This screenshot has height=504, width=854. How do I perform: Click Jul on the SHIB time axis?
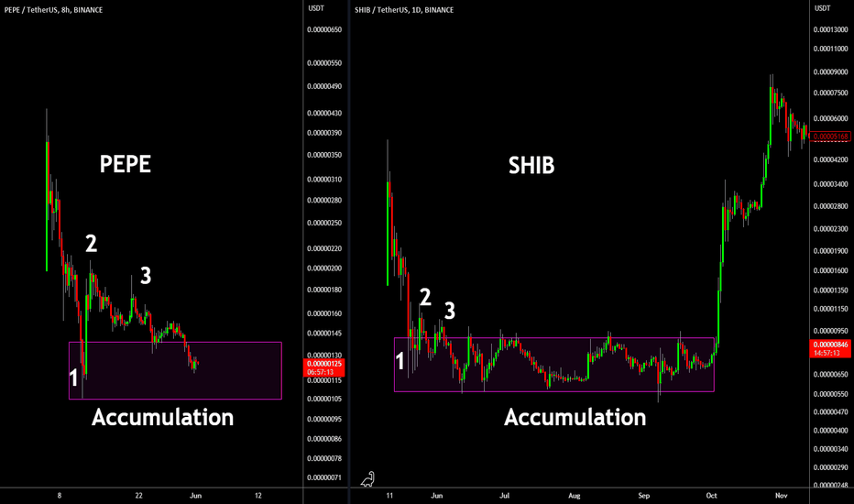click(x=505, y=496)
